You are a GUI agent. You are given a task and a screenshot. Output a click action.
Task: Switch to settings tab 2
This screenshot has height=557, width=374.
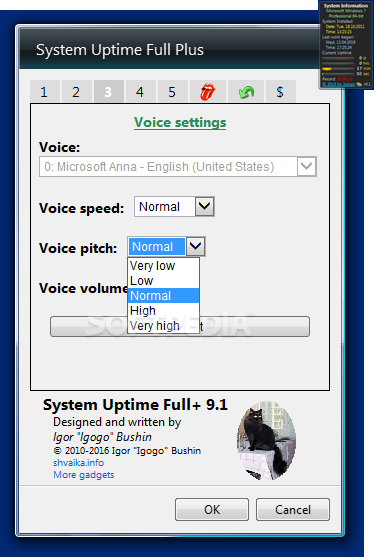click(76, 92)
